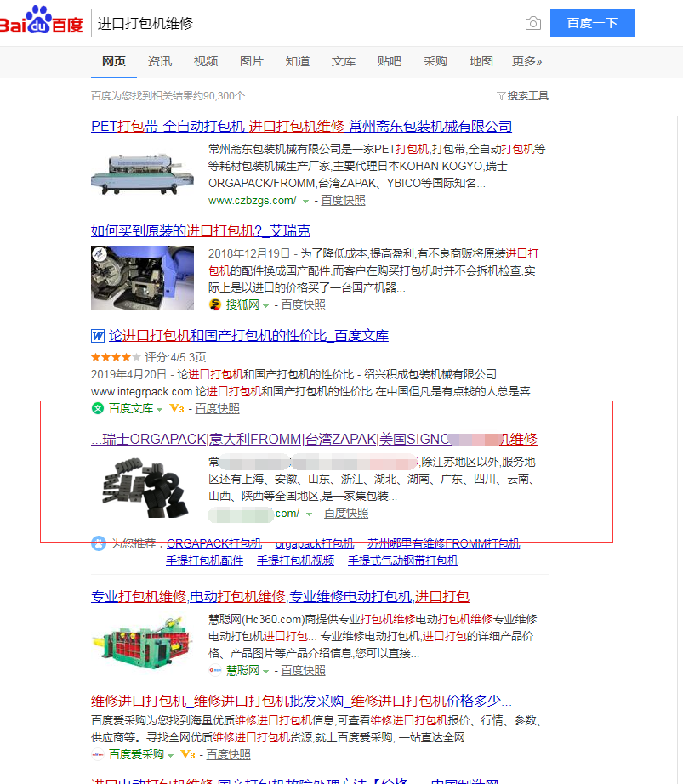Click the 百度爱采购 source link
Viewport: 683px width, 784px height.
point(136,754)
